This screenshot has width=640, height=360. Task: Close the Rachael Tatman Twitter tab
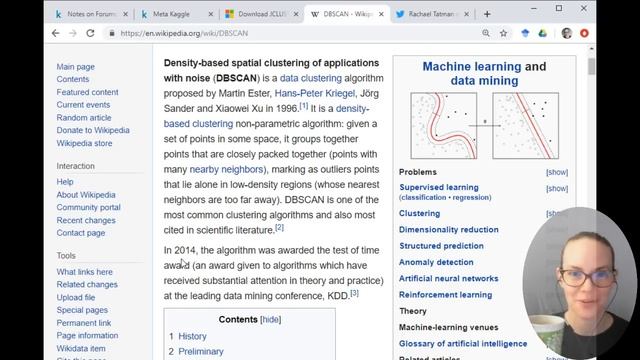click(467, 14)
